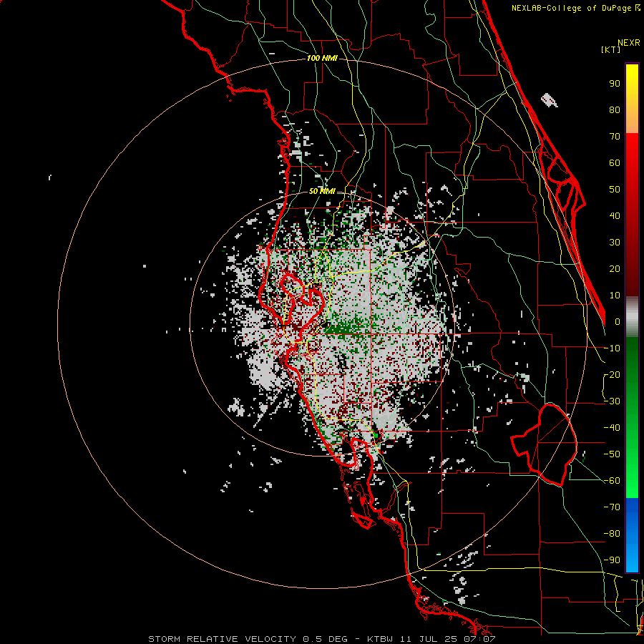Click the blue bottom segment of the color bar
Viewport: 644px width, 644px height.
tap(632, 535)
